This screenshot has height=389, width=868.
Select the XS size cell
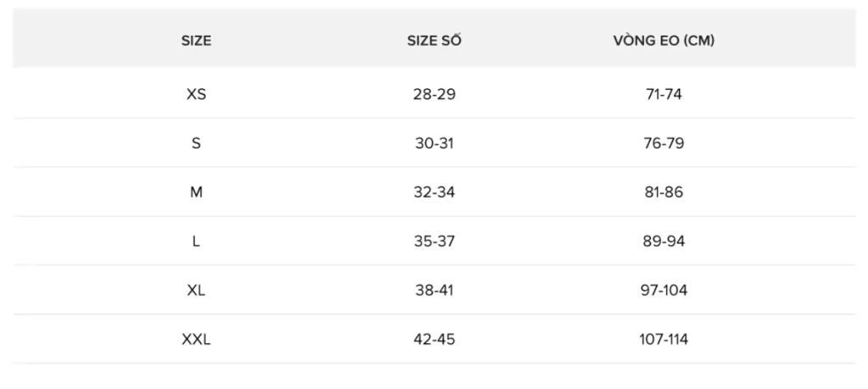196,95
